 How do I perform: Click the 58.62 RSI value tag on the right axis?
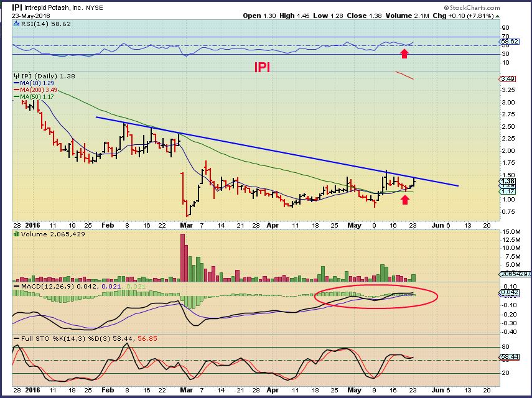[x=510, y=42]
